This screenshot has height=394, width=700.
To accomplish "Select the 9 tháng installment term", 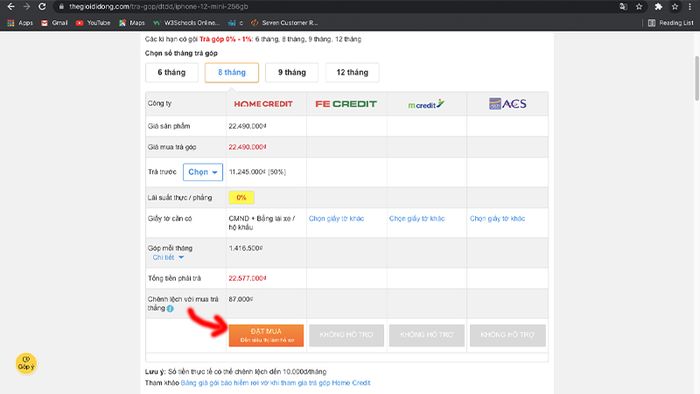I will [292, 72].
